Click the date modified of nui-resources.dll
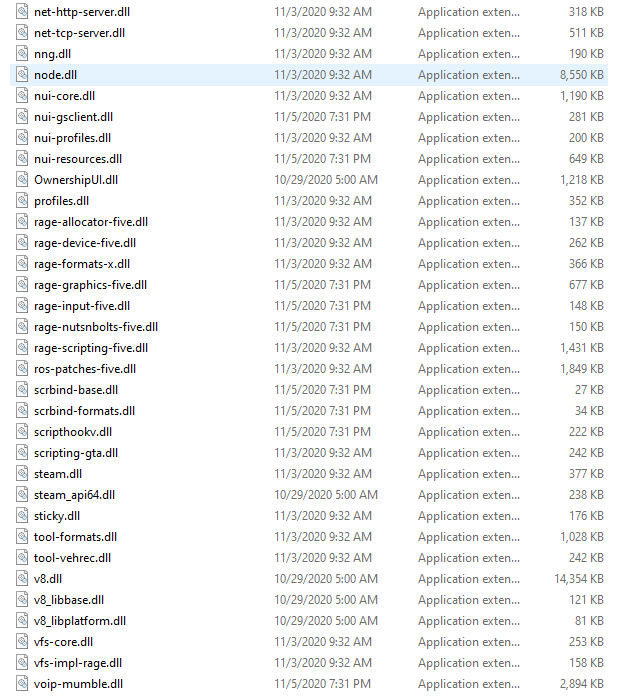The image size is (619, 700). click(322, 158)
